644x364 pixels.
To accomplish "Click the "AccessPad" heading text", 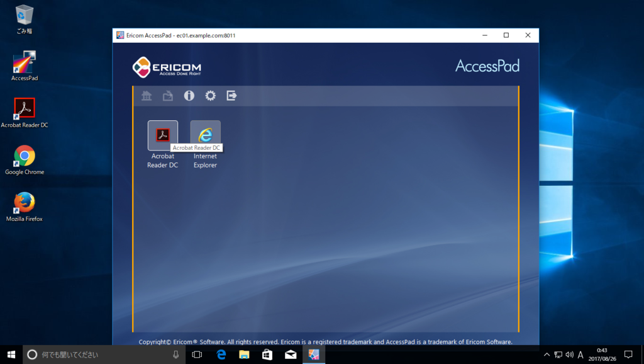I will tap(487, 65).
